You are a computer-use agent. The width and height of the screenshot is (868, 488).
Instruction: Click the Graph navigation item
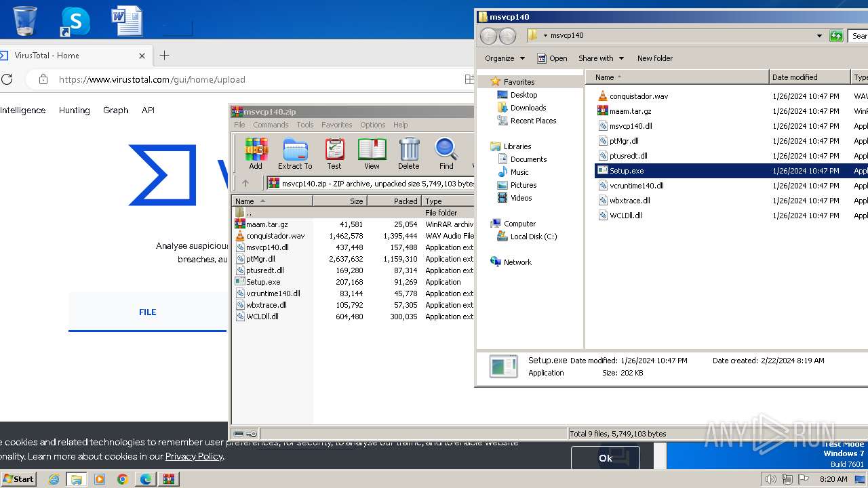click(116, 110)
